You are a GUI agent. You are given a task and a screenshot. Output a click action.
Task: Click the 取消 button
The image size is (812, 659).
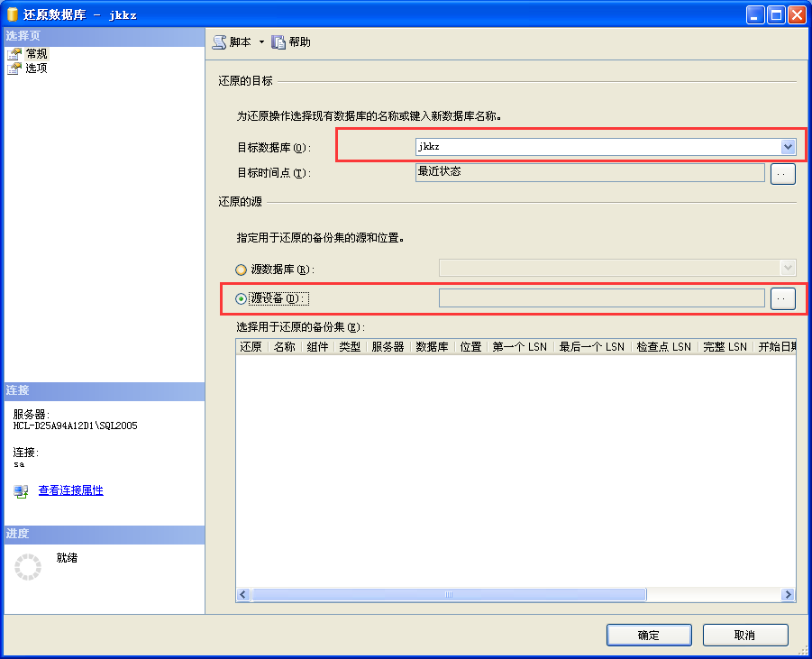click(745, 636)
